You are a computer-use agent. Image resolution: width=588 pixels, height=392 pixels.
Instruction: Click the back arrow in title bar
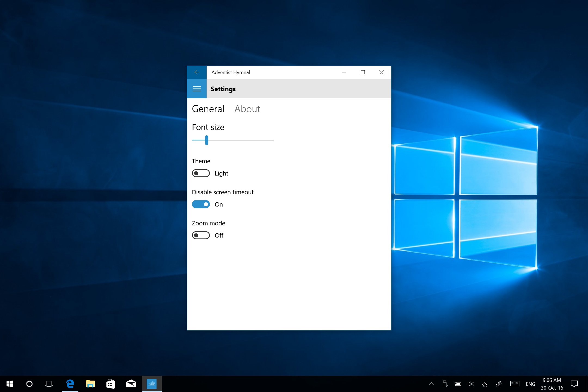point(197,72)
